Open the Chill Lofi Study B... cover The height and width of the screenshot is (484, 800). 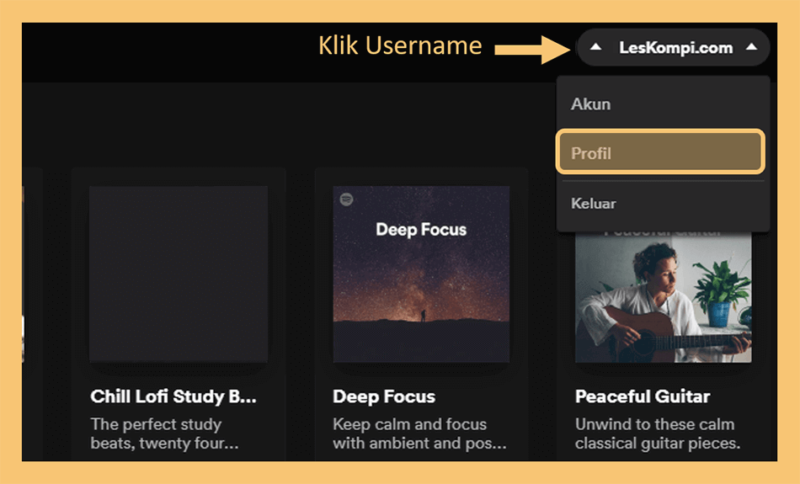179,274
